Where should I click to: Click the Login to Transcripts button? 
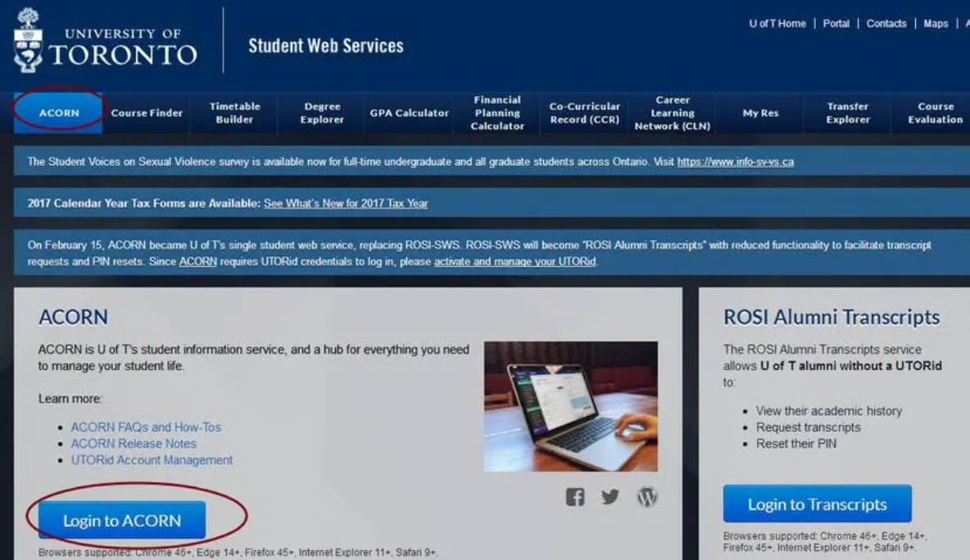tap(817, 504)
